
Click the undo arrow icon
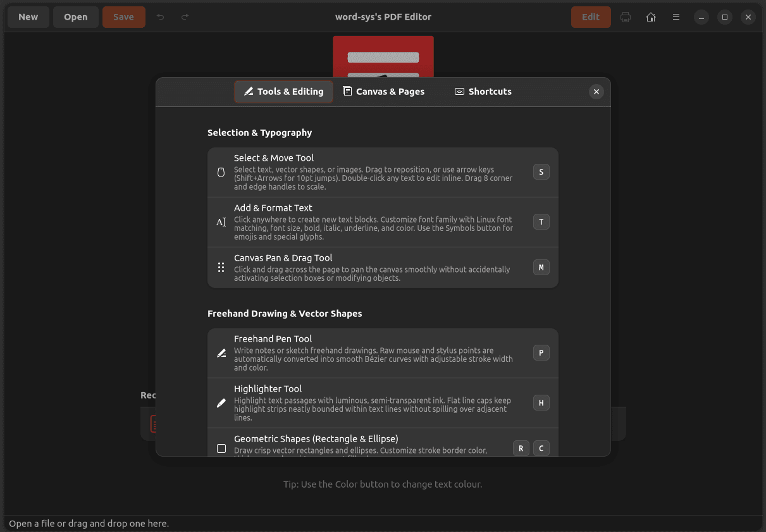pyautogui.click(x=161, y=17)
